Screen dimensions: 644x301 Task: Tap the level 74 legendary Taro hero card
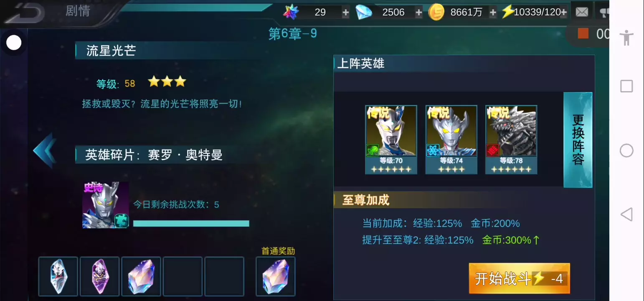coord(451,140)
